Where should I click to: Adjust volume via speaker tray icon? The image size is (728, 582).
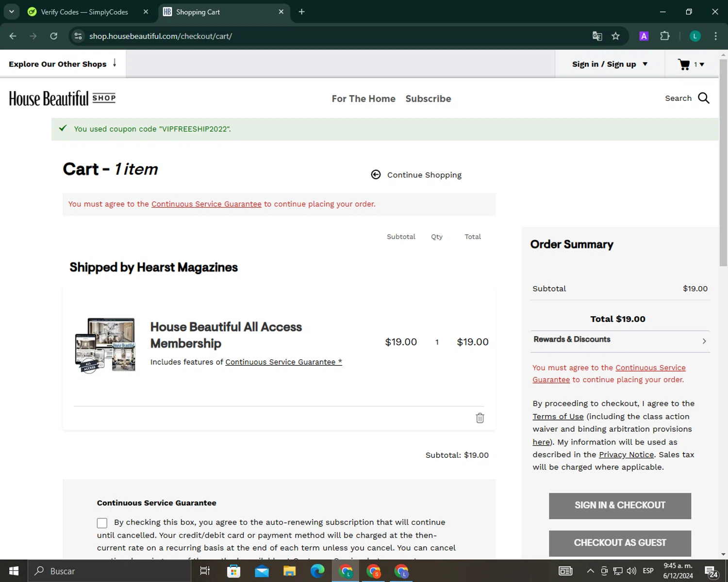click(x=631, y=571)
